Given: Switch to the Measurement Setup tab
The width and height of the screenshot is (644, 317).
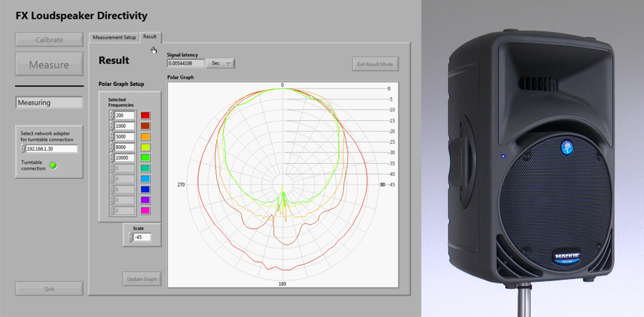Looking at the screenshot, I should coord(114,36).
